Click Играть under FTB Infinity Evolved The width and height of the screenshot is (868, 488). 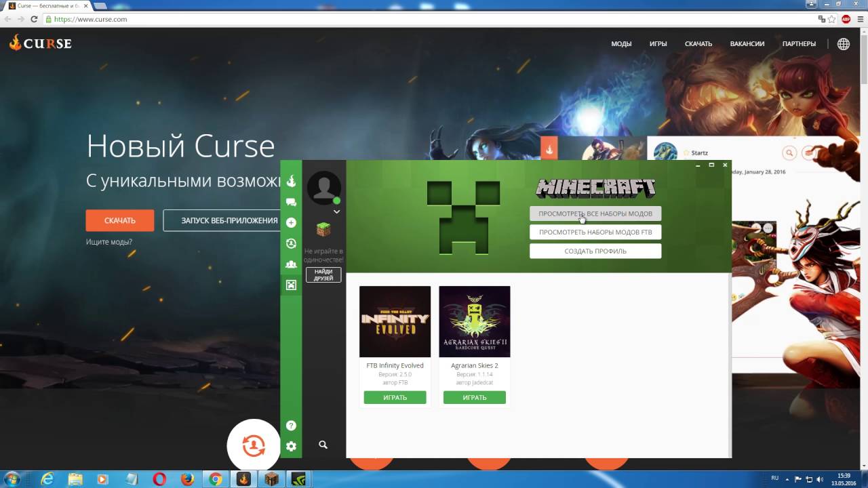click(395, 397)
